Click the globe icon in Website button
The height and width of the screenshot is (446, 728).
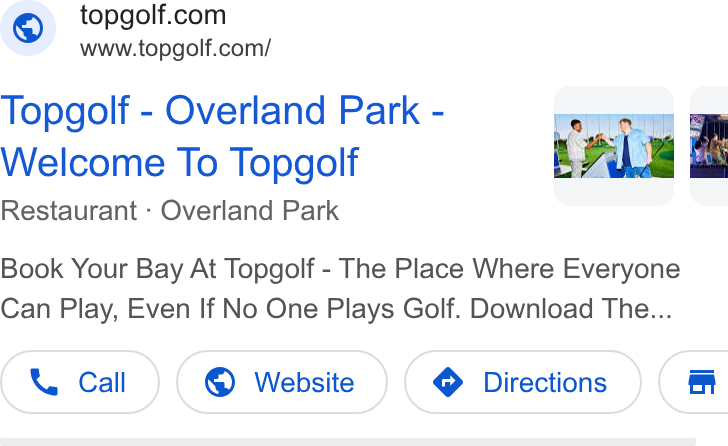(x=220, y=382)
